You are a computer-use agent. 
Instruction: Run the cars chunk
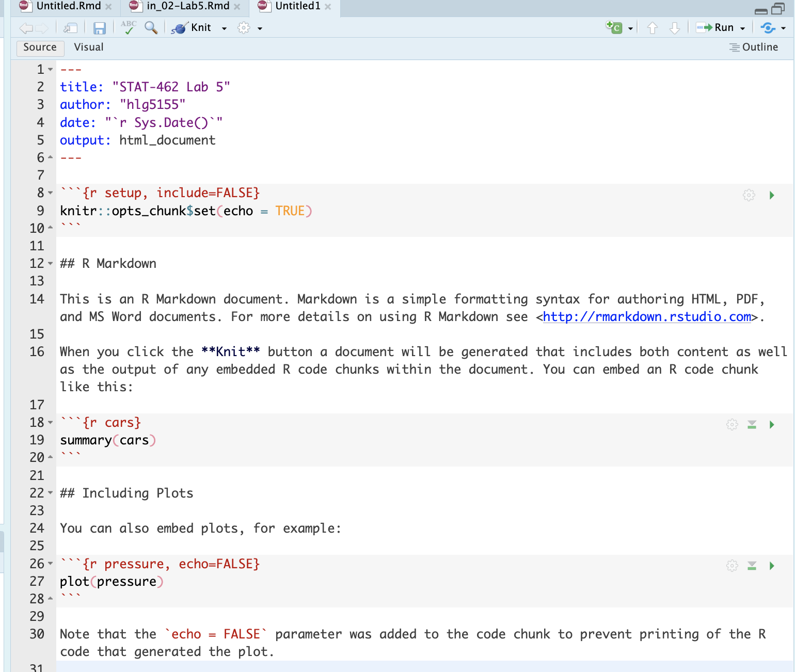click(772, 425)
